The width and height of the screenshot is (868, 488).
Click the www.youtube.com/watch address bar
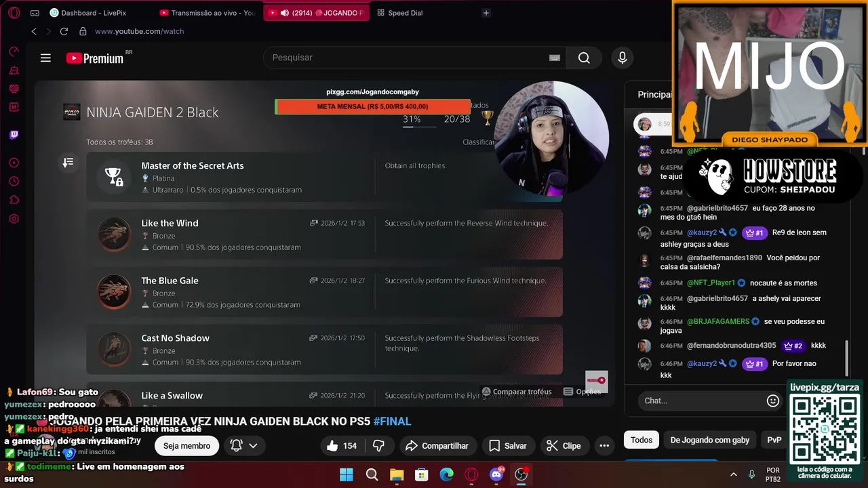click(x=139, y=31)
